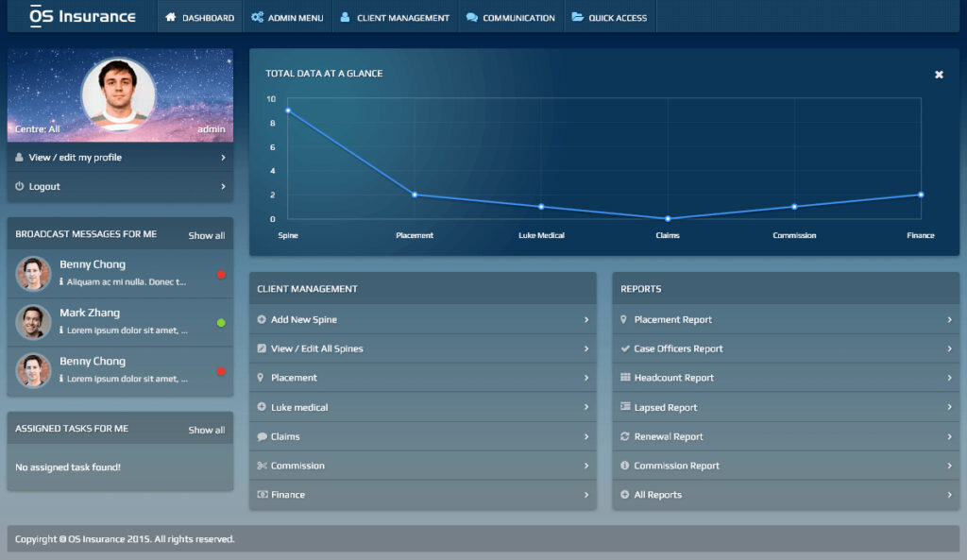Image resolution: width=967 pixels, height=560 pixels.
Task: Click the Claims data point on the chart
Action: click(668, 218)
